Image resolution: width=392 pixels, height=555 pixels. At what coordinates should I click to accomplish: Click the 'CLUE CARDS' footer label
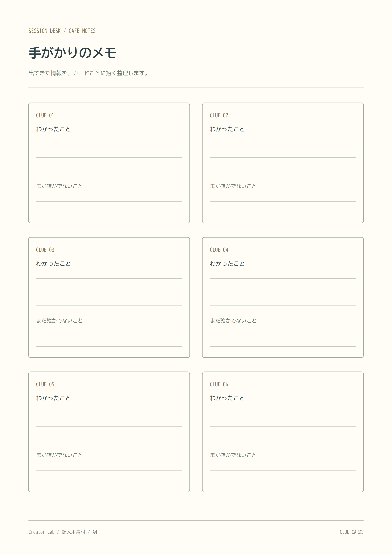[x=351, y=532]
